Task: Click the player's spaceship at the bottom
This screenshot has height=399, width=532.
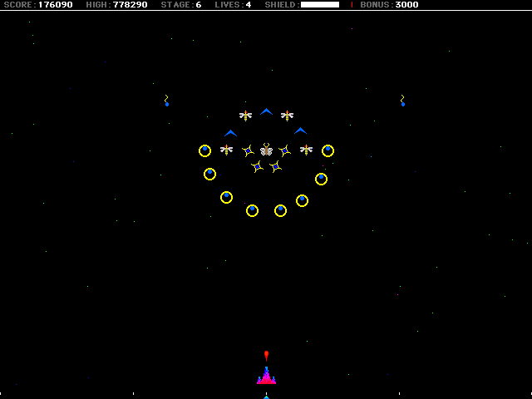Action: [266, 375]
